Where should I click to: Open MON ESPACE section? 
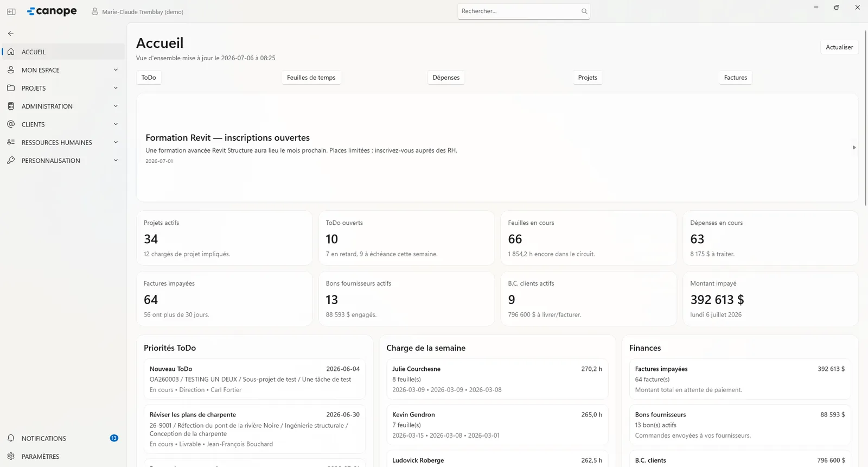tap(63, 70)
